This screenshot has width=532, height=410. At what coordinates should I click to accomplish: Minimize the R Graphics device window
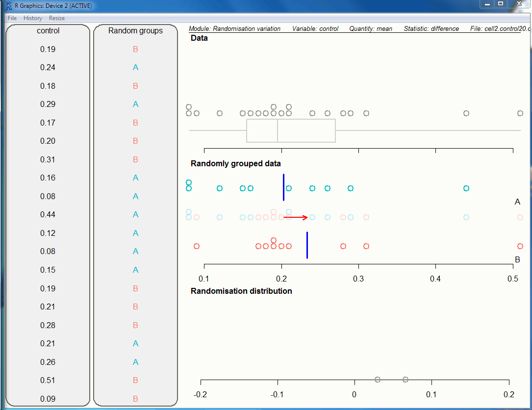(x=487, y=4)
